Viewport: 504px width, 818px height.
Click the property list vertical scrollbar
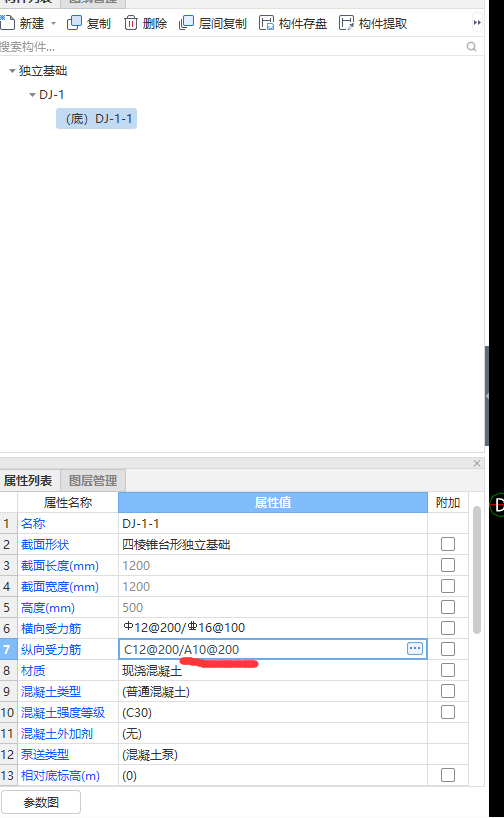(x=477, y=570)
